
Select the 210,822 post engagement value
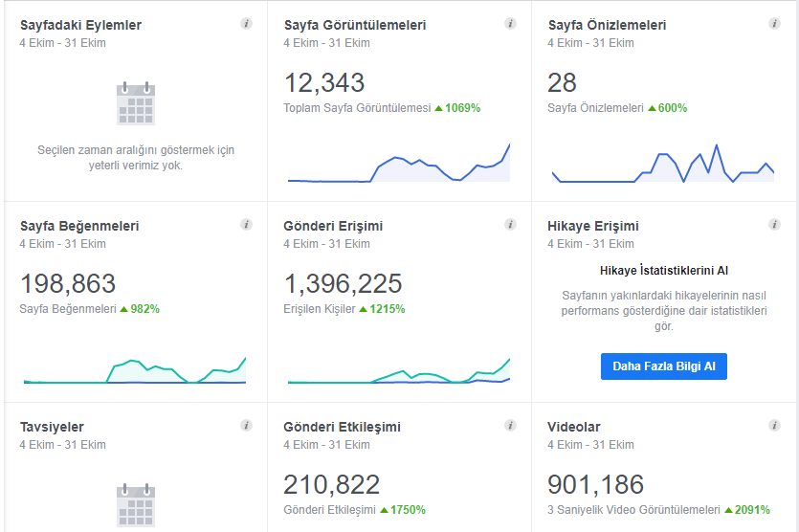pos(332,484)
